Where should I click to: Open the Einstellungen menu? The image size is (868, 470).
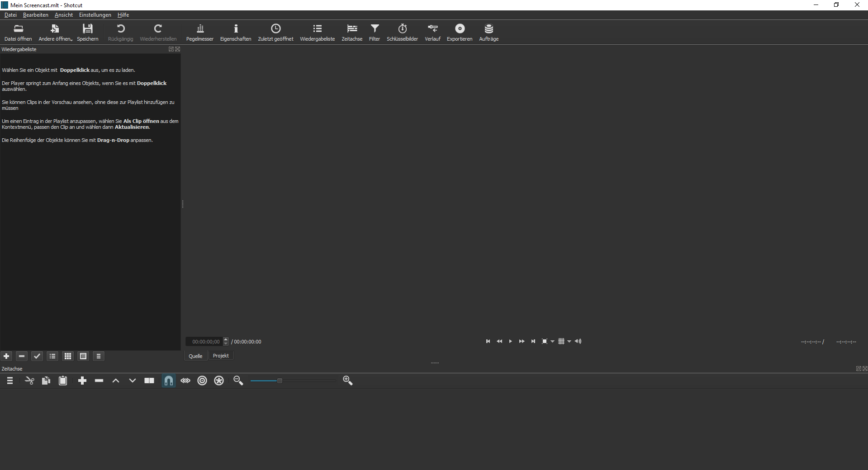95,15
